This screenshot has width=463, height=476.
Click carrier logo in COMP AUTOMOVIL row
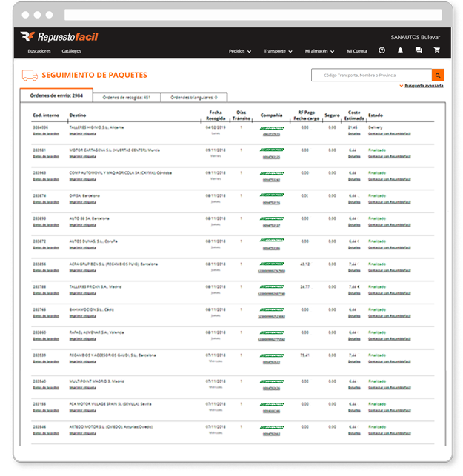point(272,173)
